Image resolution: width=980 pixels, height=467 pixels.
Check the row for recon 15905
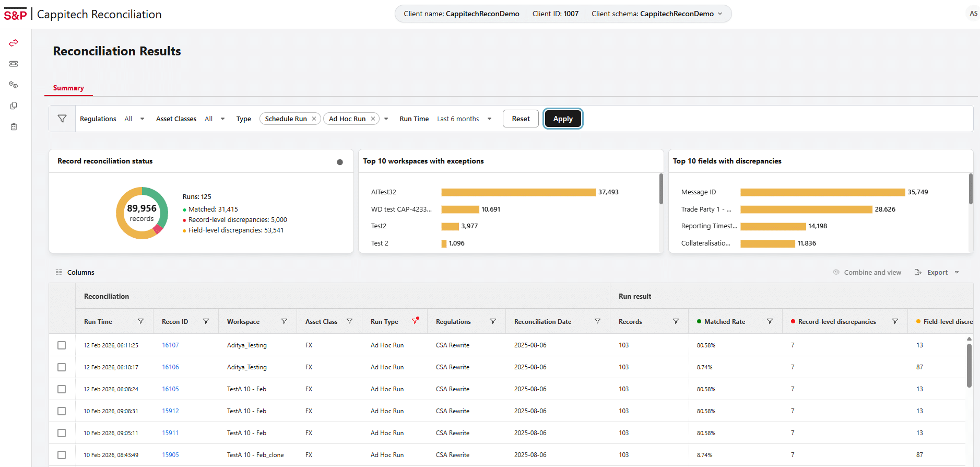click(62, 455)
